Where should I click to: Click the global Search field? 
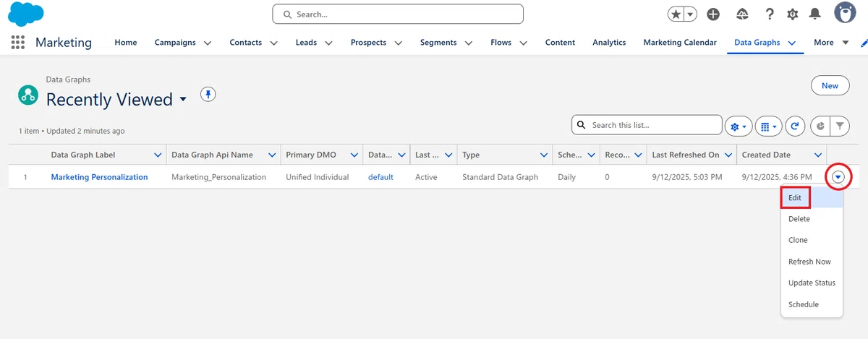[x=398, y=14]
